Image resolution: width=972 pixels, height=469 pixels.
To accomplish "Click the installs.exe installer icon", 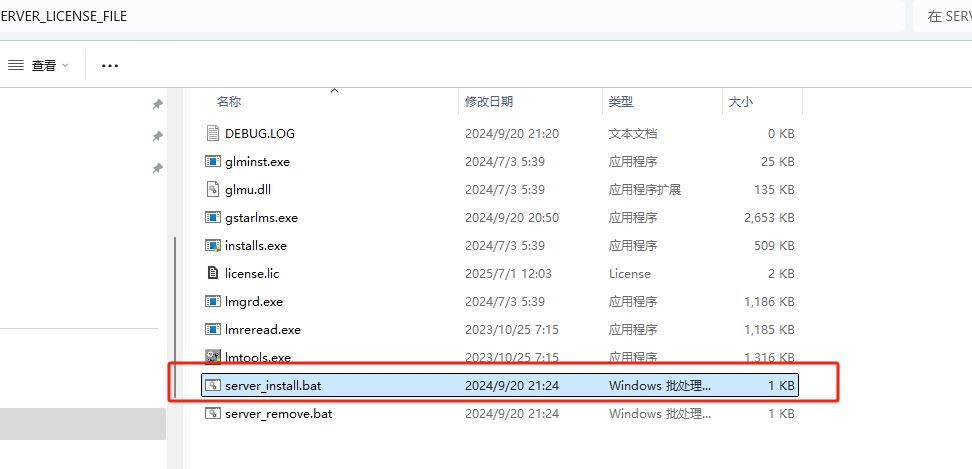I will click(x=213, y=245).
